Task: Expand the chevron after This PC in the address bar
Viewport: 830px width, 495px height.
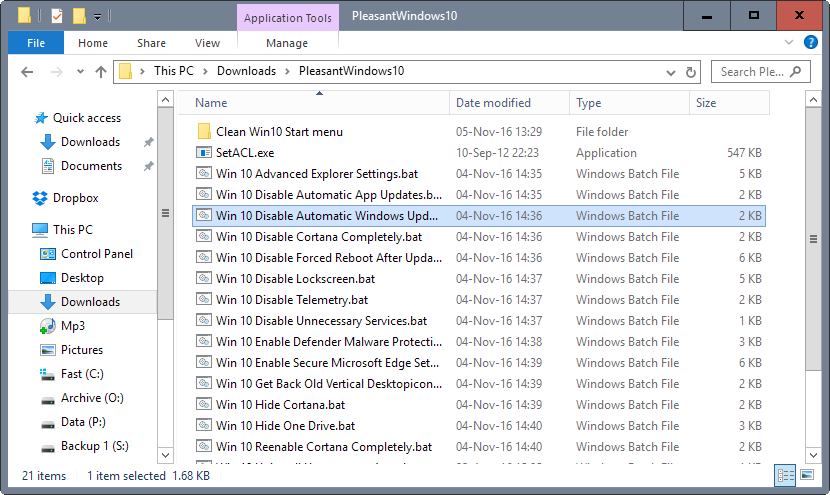Action: [205, 71]
